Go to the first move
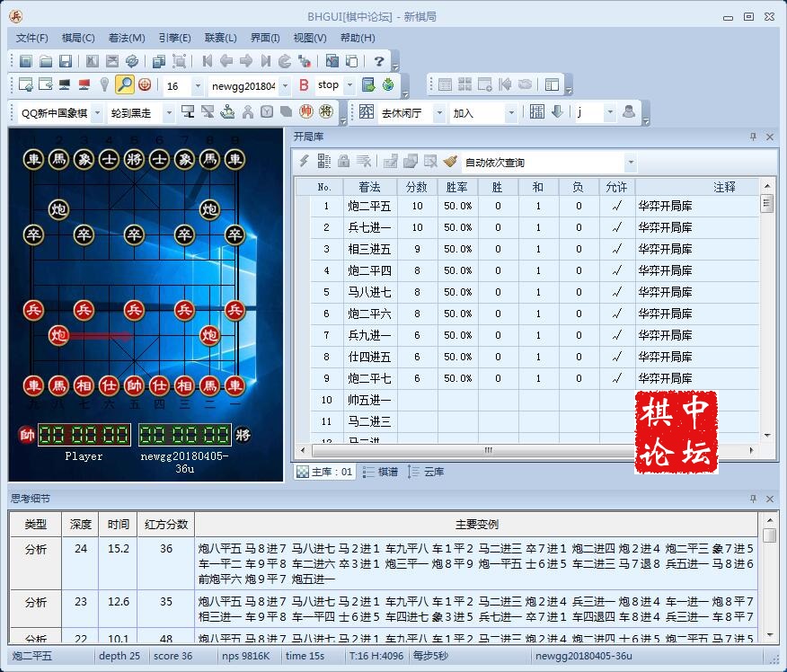The height and width of the screenshot is (672, 787). [x=207, y=61]
